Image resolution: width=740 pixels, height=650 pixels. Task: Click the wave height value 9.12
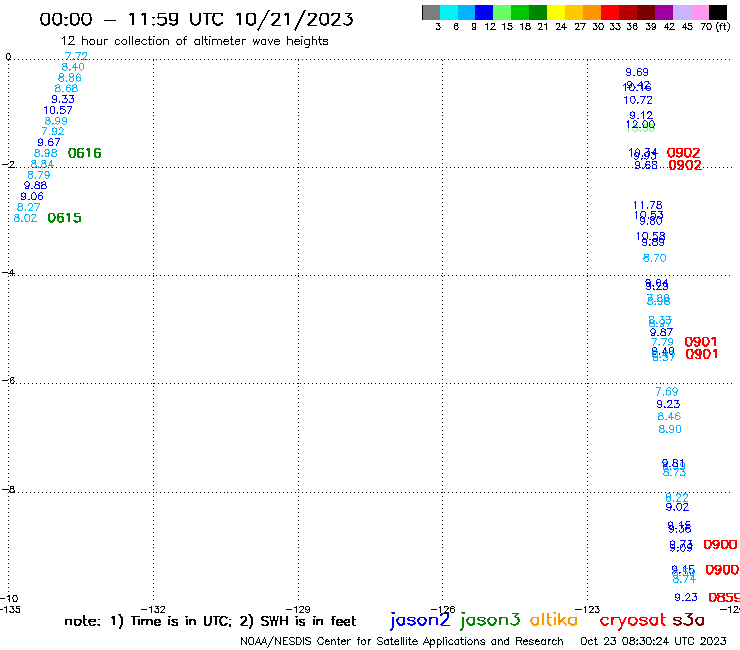[x=641, y=115]
